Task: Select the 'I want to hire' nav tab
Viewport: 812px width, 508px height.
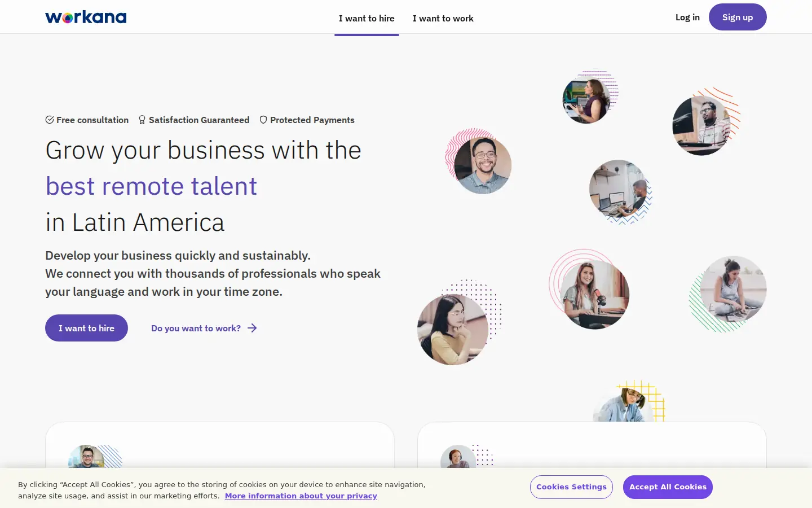Action: [367, 18]
